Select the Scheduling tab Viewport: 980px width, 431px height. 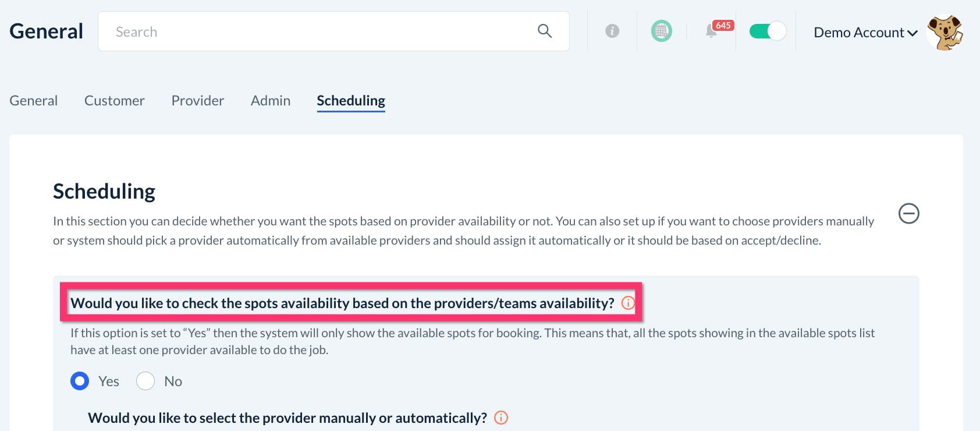point(351,101)
